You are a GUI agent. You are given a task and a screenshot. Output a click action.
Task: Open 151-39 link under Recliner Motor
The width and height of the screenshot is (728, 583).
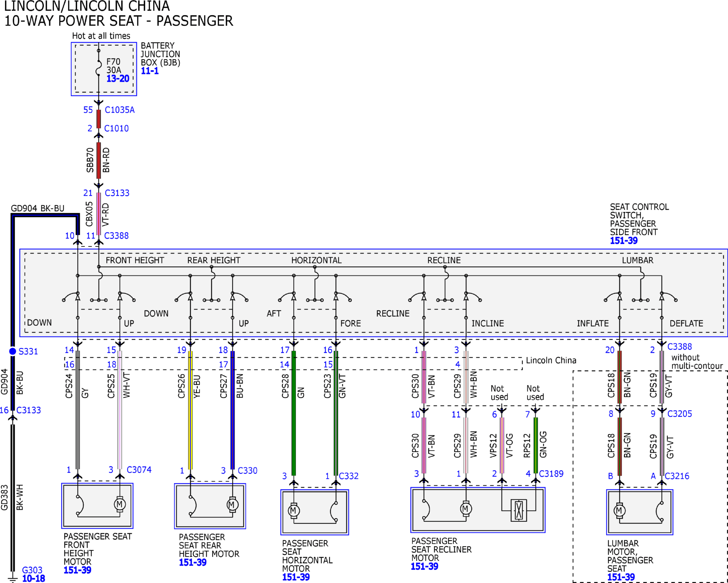click(x=424, y=566)
